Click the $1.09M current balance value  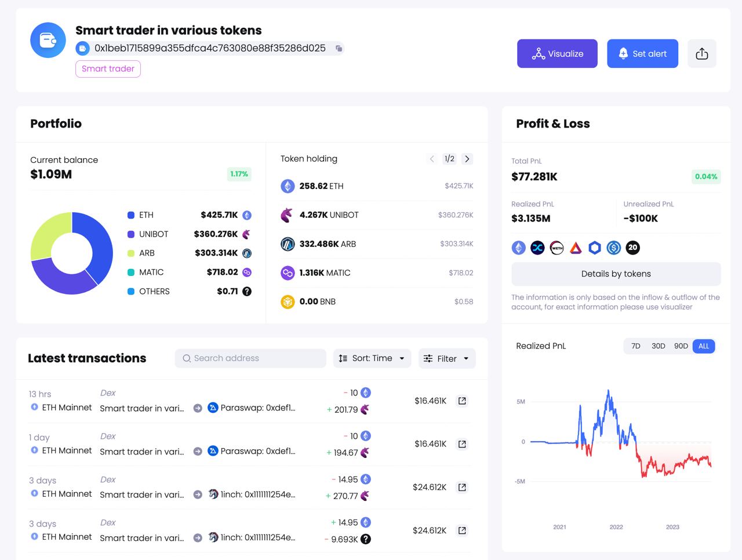(x=51, y=174)
